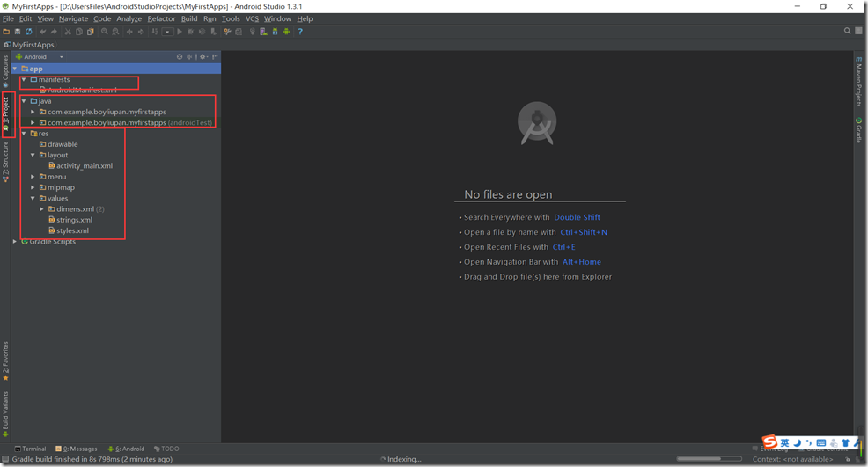Click the indexing progress bar in status bar
The height and width of the screenshot is (467, 868).
tap(710, 459)
